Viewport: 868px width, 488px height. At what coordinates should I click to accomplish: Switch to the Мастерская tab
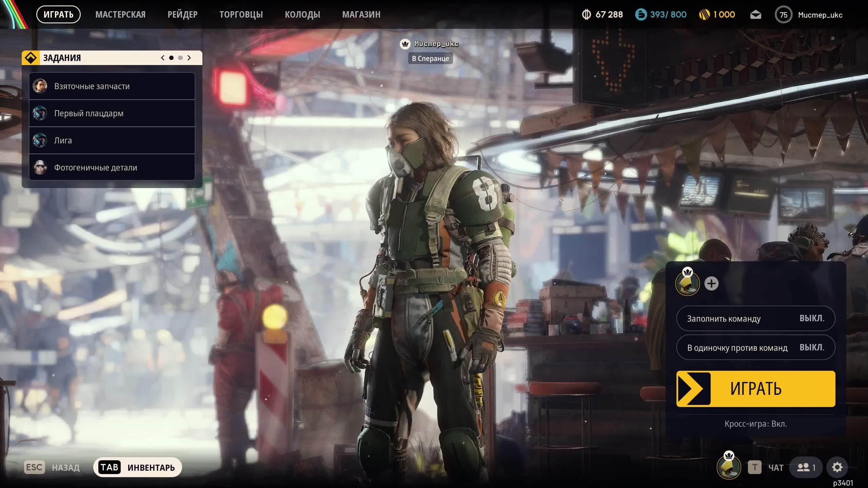tap(120, 15)
